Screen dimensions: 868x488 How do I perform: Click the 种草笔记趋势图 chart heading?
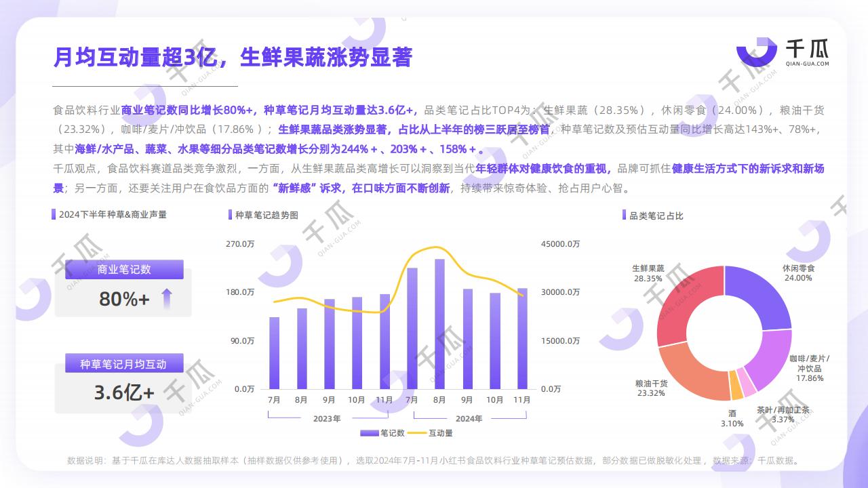tap(267, 215)
